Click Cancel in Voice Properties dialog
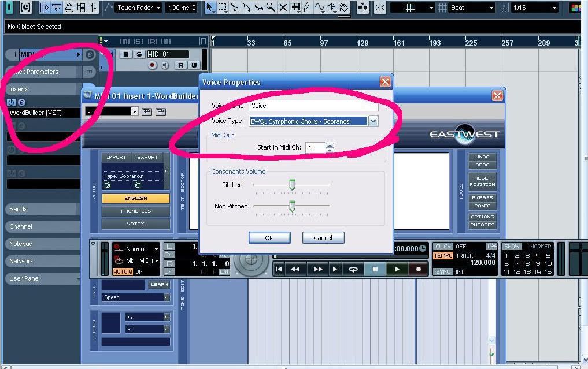Viewport: 588px width, 369px height. point(323,238)
